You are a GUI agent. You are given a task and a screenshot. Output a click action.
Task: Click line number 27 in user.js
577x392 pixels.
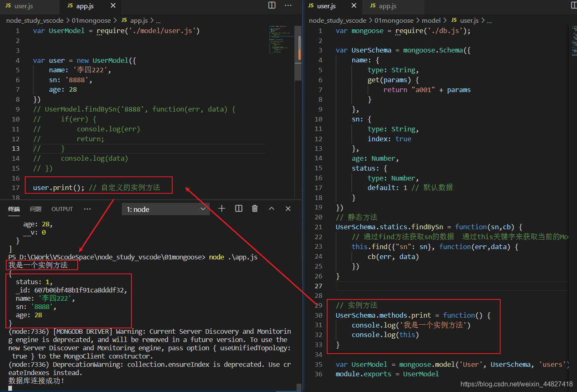click(318, 286)
